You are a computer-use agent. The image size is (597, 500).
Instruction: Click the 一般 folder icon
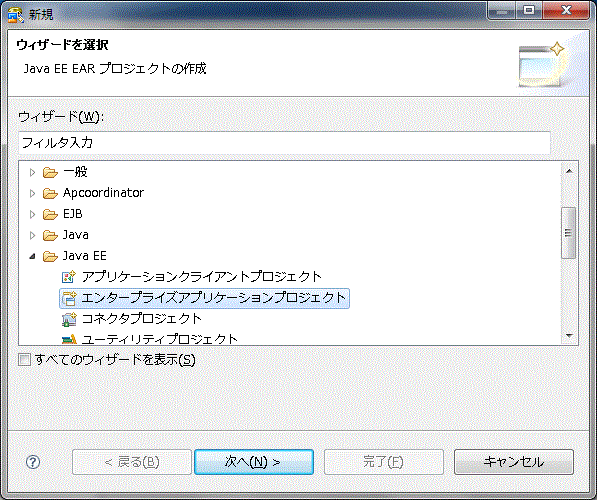[x=50, y=173]
